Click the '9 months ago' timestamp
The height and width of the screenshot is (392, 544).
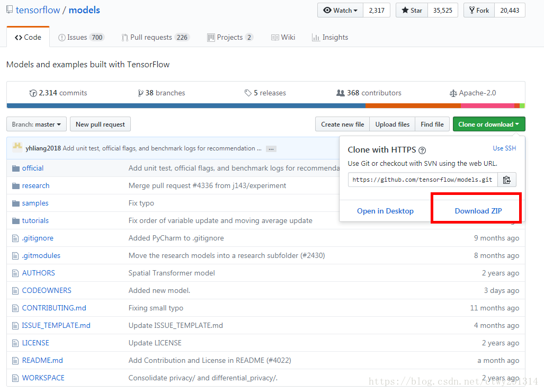click(x=496, y=238)
